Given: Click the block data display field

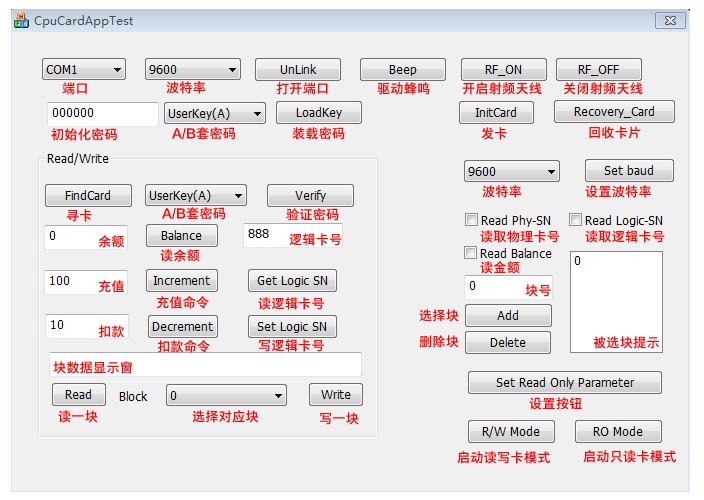Looking at the screenshot, I should (205, 364).
